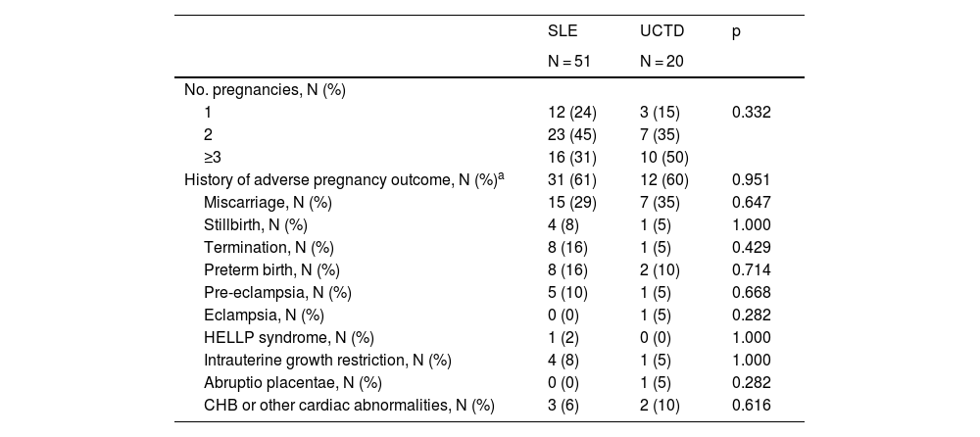Viewport: 980px width, 437px height.
Task: Select the Stillbirth row label
Action: click(259, 224)
